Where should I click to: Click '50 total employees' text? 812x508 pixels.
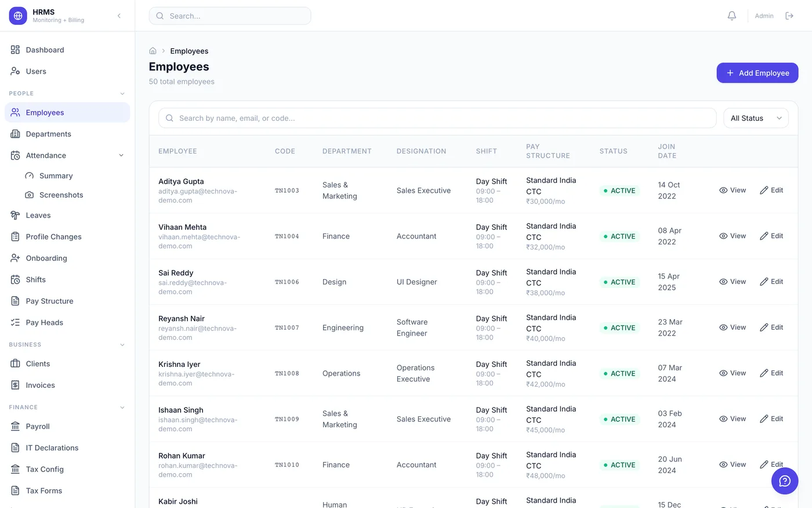(x=182, y=82)
